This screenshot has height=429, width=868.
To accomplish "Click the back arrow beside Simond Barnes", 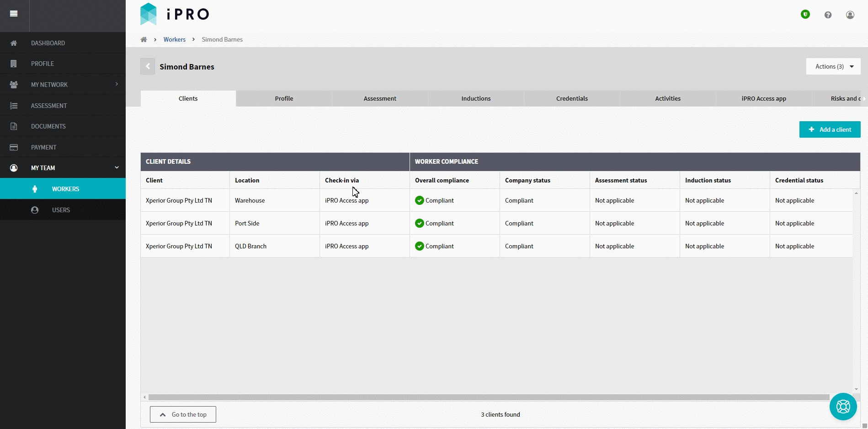I will 148,66.
